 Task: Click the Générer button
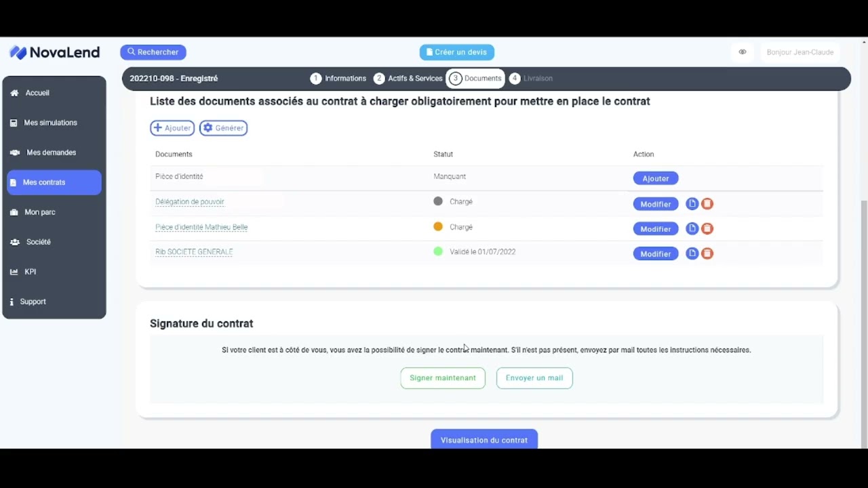pos(223,128)
